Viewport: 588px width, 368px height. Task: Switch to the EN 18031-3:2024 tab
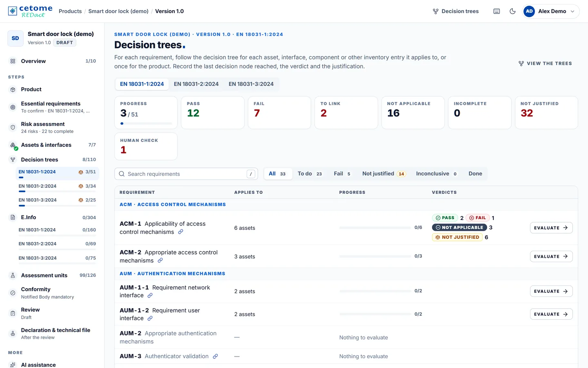click(251, 84)
